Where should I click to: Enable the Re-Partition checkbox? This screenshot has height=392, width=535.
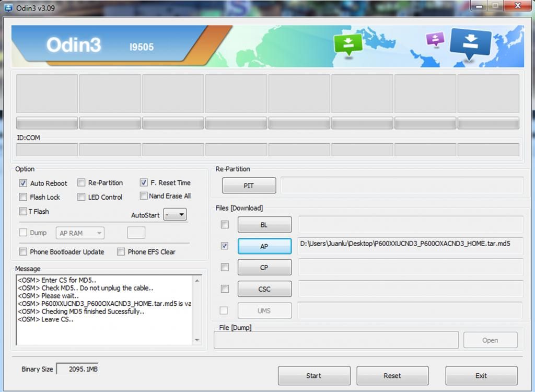82,182
